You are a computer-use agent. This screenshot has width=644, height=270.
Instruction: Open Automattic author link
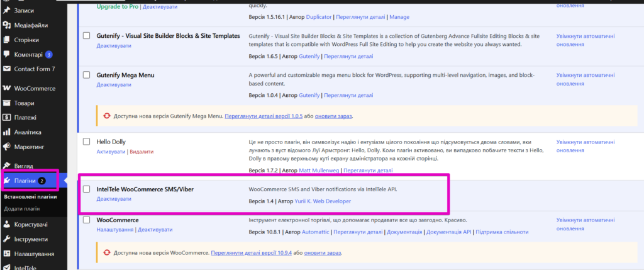pos(316,232)
